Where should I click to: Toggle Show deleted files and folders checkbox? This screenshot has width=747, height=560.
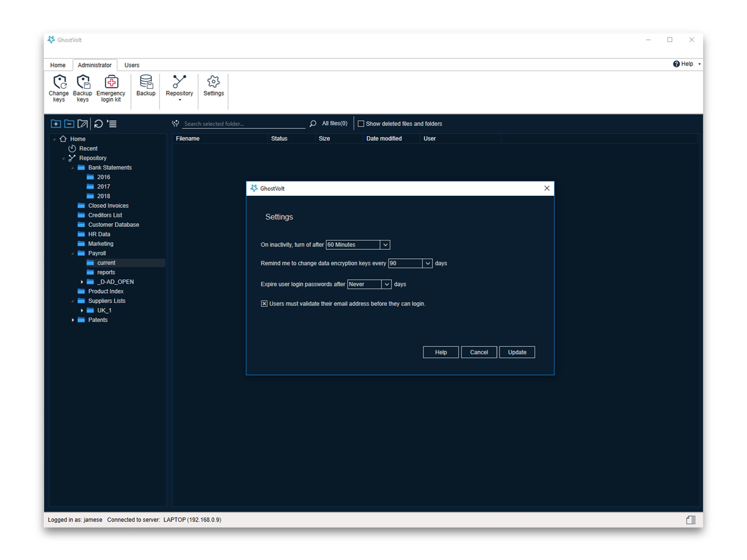(361, 124)
